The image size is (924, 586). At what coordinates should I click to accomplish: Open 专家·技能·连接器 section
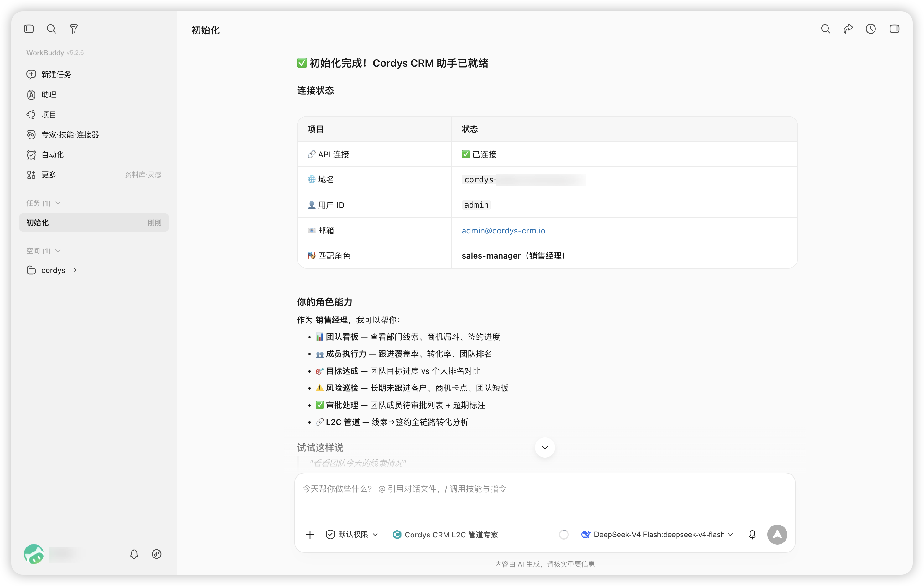click(94, 134)
